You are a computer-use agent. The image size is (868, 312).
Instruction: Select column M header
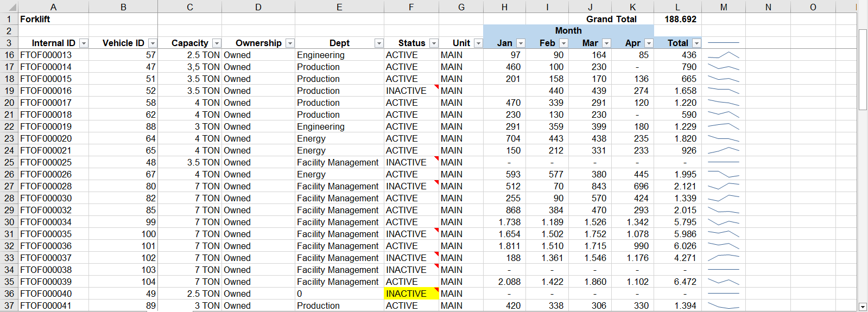click(x=724, y=7)
